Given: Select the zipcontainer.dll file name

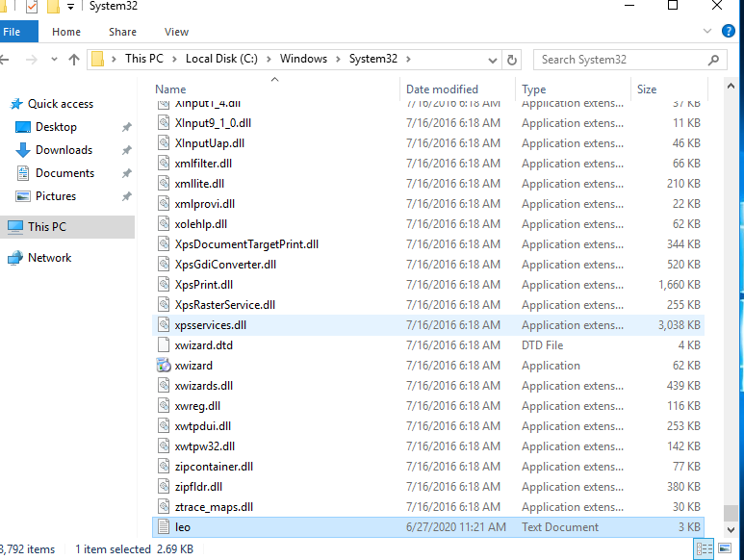Looking at the screenshot, I should point(214,467).
